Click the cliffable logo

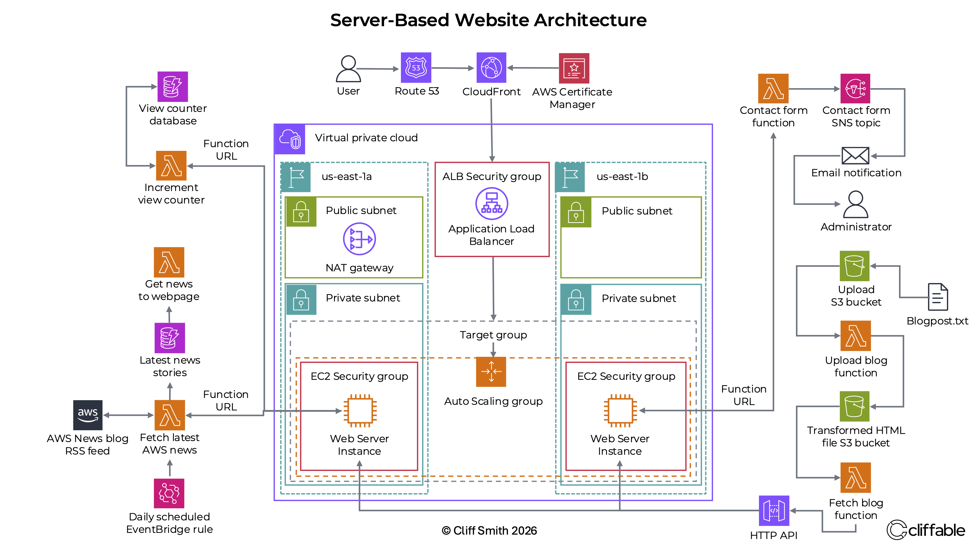click(x=926, y=530)
